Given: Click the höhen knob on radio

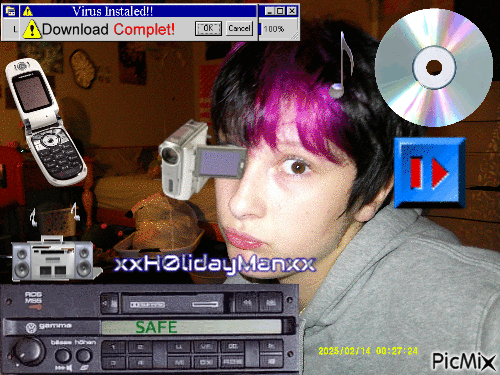Looking at the screenshot, I should 84,355.
